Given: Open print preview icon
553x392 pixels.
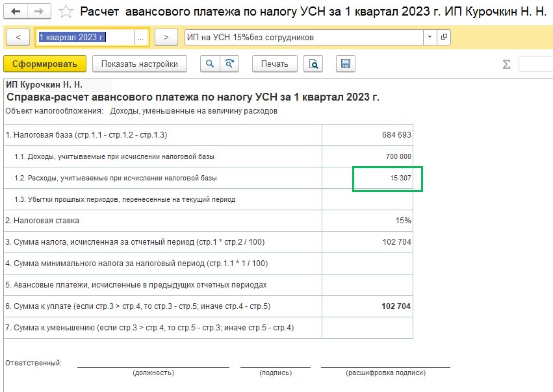Looking at the screenshot, I should click(x=314, y=64).
